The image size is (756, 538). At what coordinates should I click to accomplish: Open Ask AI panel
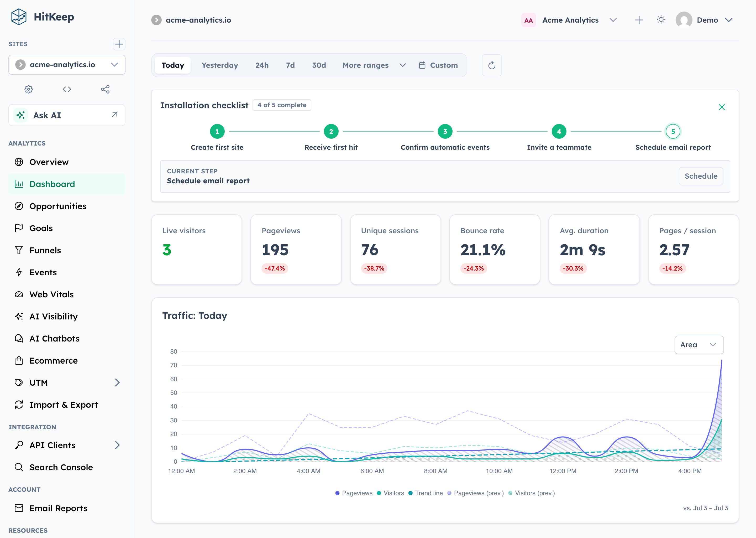(x=67, y=115)
